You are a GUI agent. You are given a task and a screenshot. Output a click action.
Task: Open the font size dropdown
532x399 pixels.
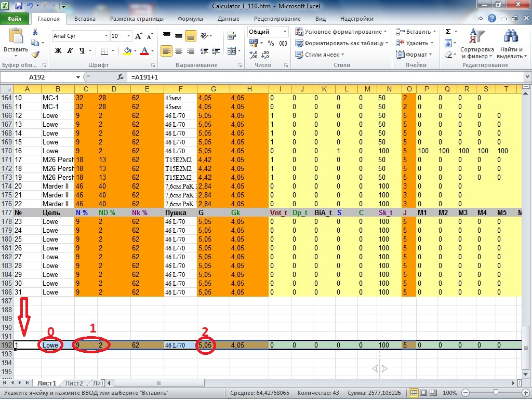click(129, 36)
